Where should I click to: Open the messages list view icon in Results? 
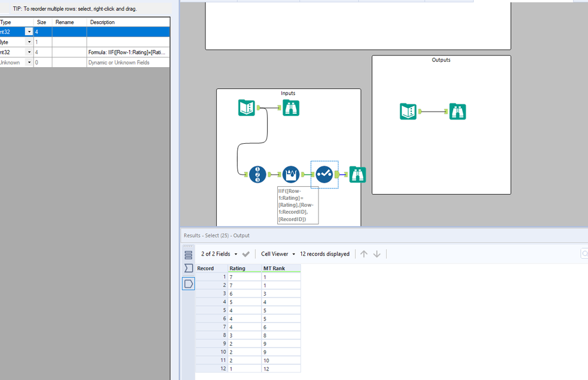[188, 255]
